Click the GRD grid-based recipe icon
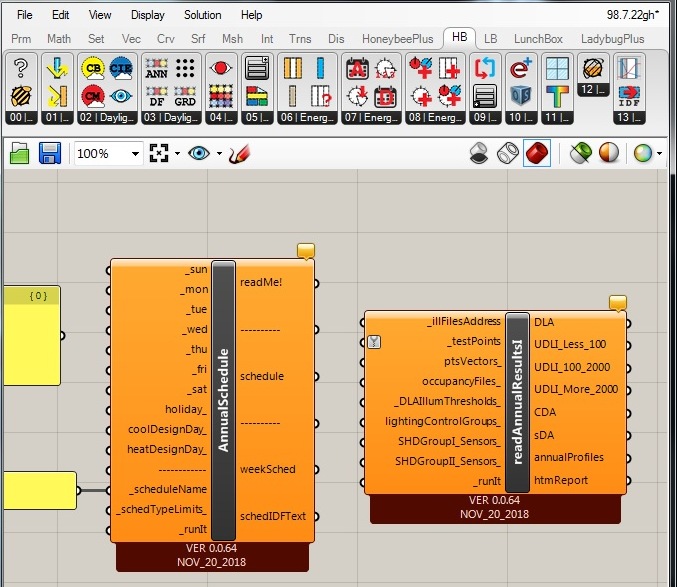 click(x=185, y=96)
